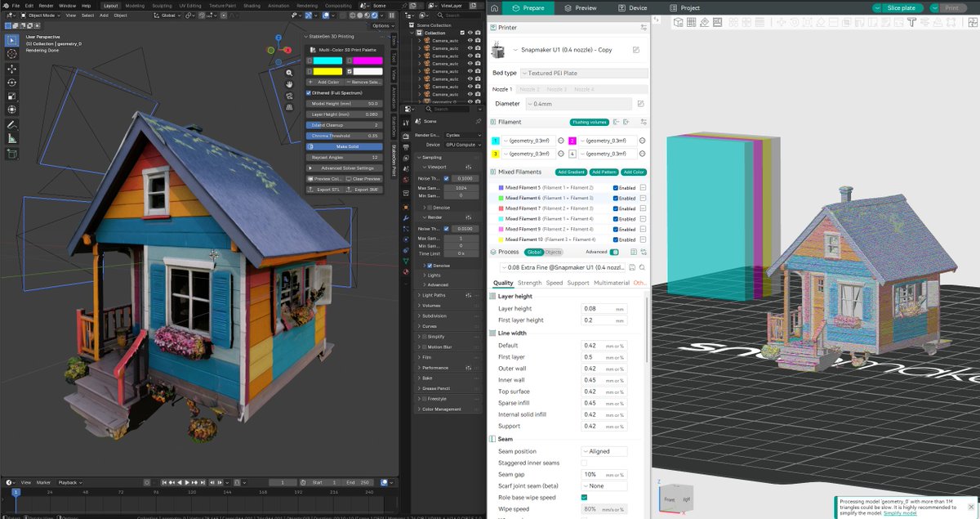Screen dimensions: 980x519
Task: Switch to Preview tab in slicer
Action: click(581, 7)
